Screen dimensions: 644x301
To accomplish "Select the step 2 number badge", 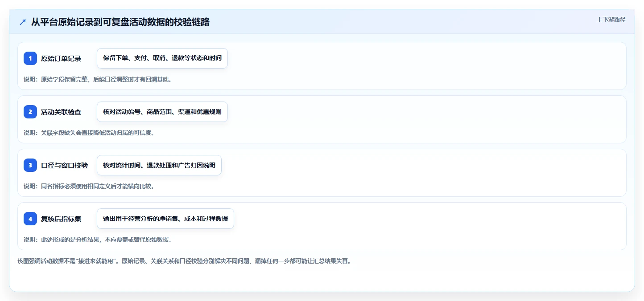I will [30, 112].
